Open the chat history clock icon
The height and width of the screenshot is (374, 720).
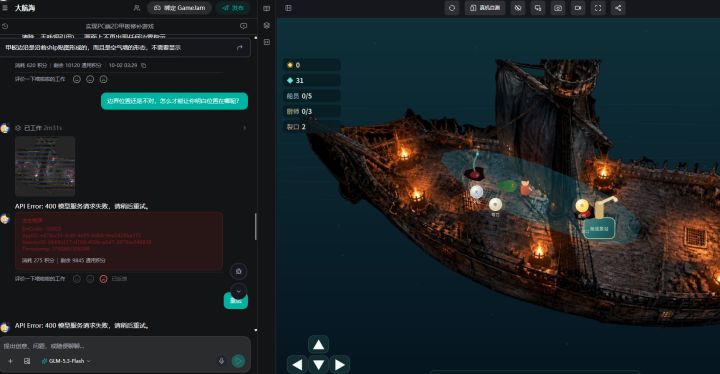[x=5, y=26]
